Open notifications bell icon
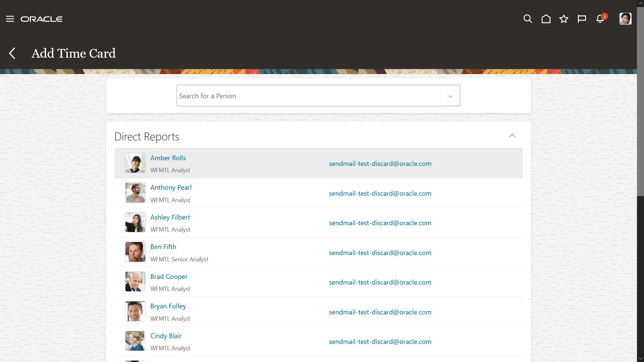The height and width of the screenshot is (362, 644). pos(600,19)
